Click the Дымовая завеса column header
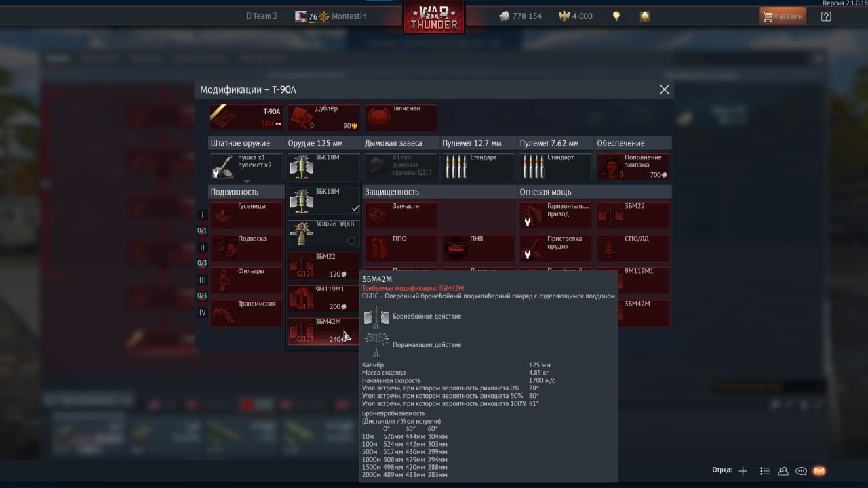868x488 pixels. coord(401,143)
